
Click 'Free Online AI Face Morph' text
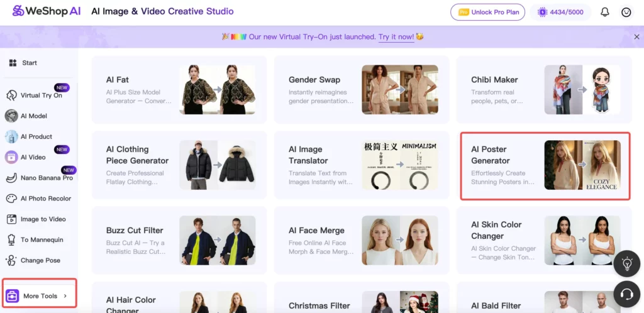pos(321,248)
